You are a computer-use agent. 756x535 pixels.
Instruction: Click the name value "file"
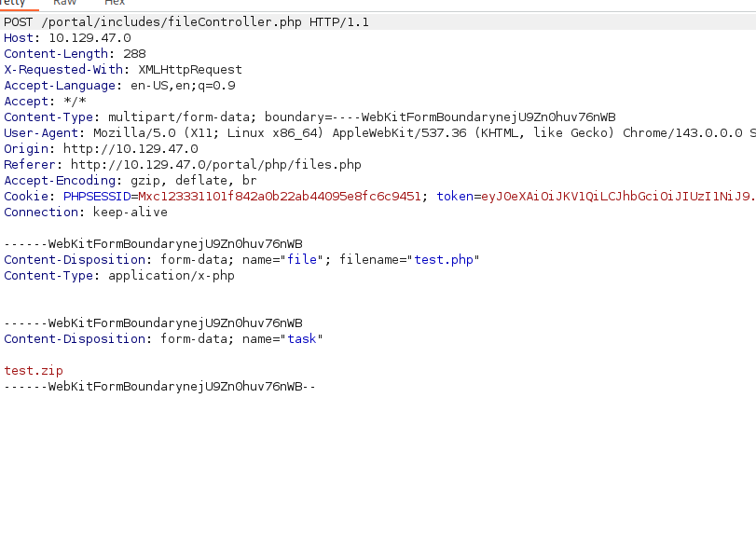pyautogui.click(x=302, y=260)
